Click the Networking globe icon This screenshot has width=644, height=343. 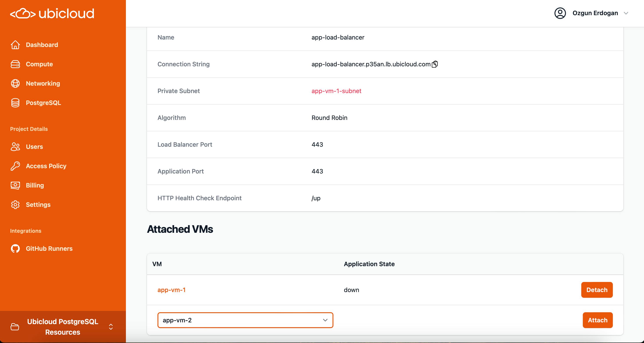point(15,83)
